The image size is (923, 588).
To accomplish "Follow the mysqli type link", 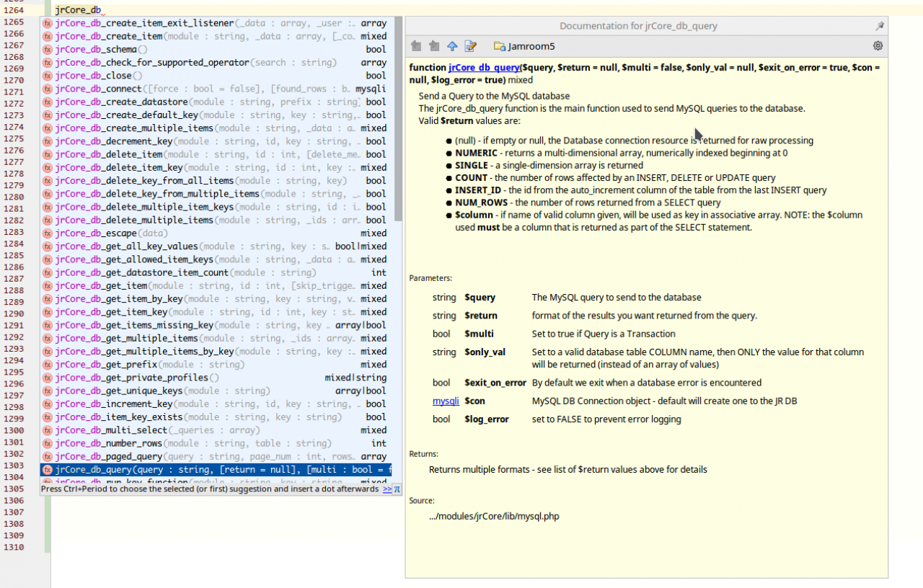I will (x=446, y=401).
